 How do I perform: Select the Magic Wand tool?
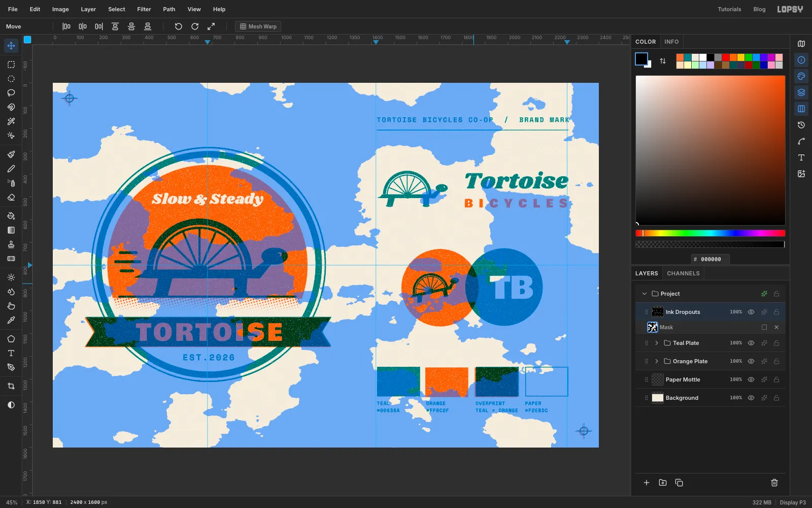(11, 121)
